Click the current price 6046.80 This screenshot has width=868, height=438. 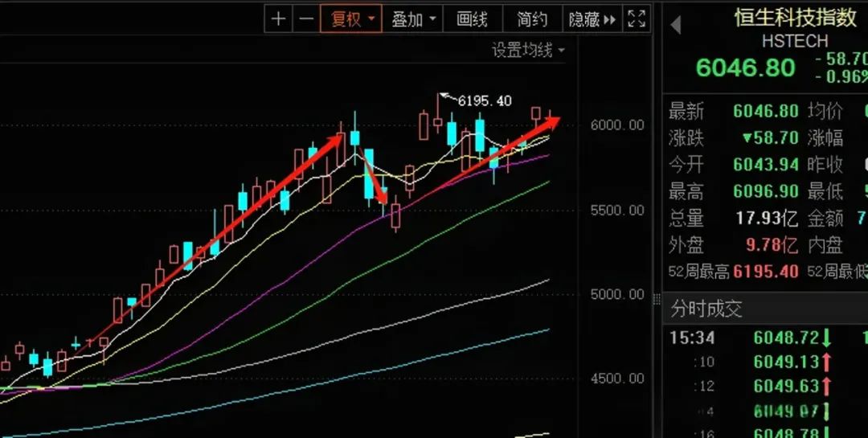point(745,68)
